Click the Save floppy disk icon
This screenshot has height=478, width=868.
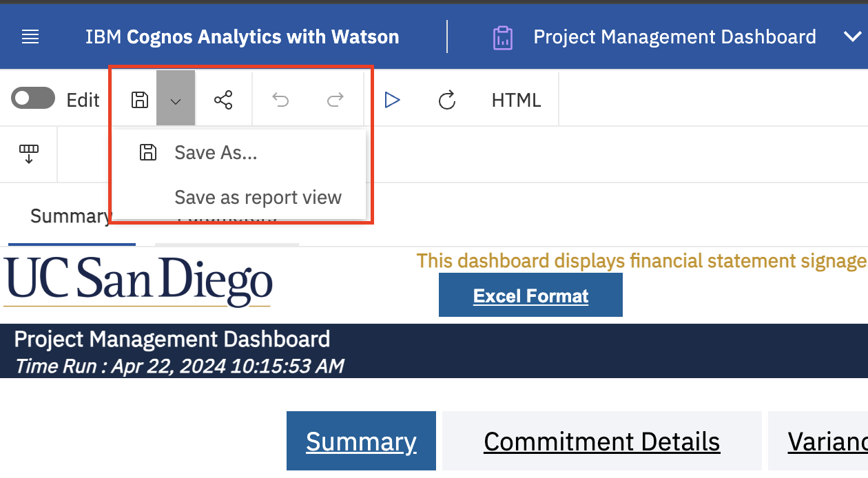click(x=140, y=100)
